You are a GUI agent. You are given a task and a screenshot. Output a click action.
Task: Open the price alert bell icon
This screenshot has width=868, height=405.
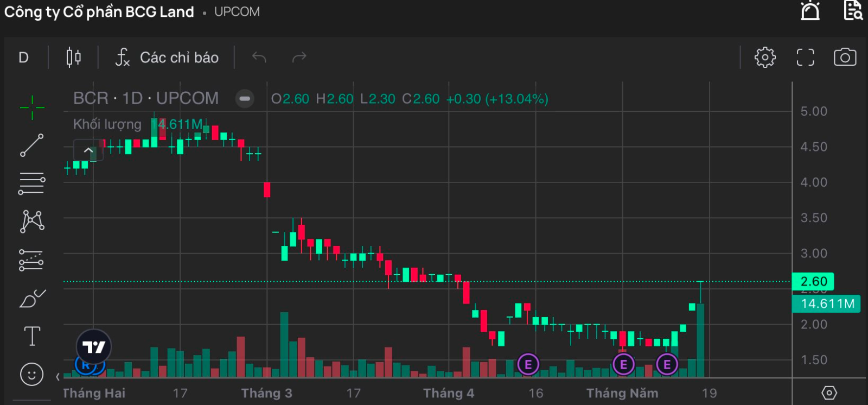[x=810, y=11]
